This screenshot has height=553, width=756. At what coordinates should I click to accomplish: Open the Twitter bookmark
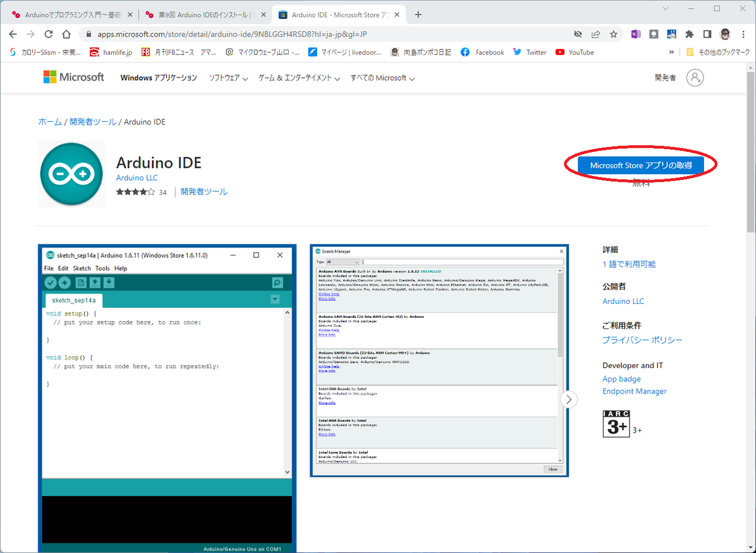530,52
